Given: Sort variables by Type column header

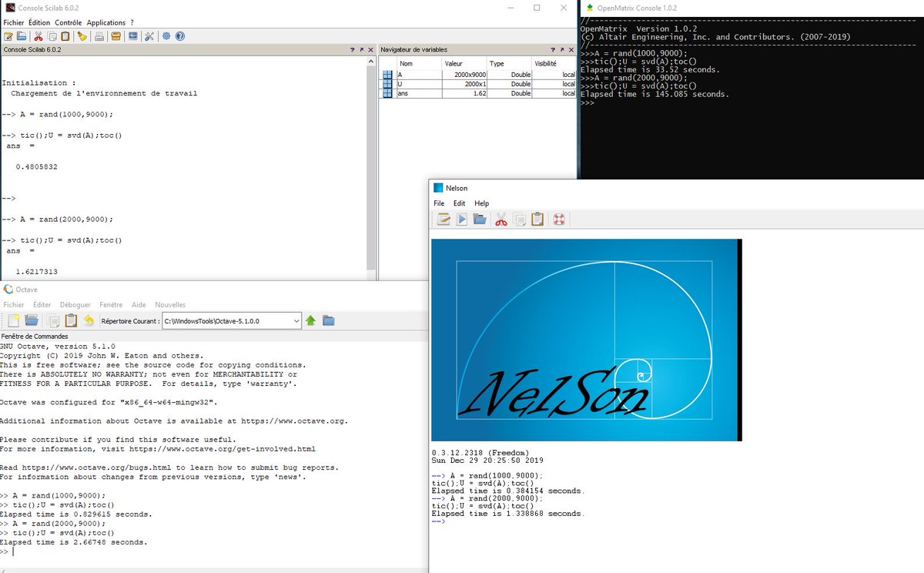Looking at the screenshot, I should click(x=509, y=63).
